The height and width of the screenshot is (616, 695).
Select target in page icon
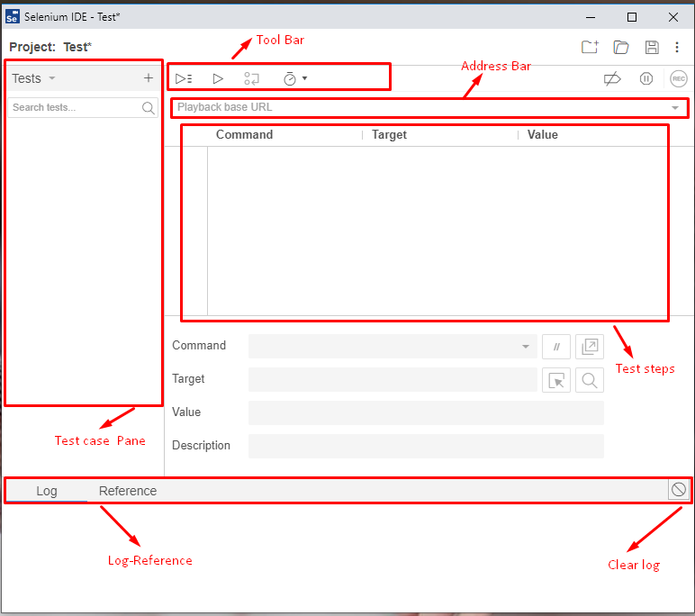point(556,380)
